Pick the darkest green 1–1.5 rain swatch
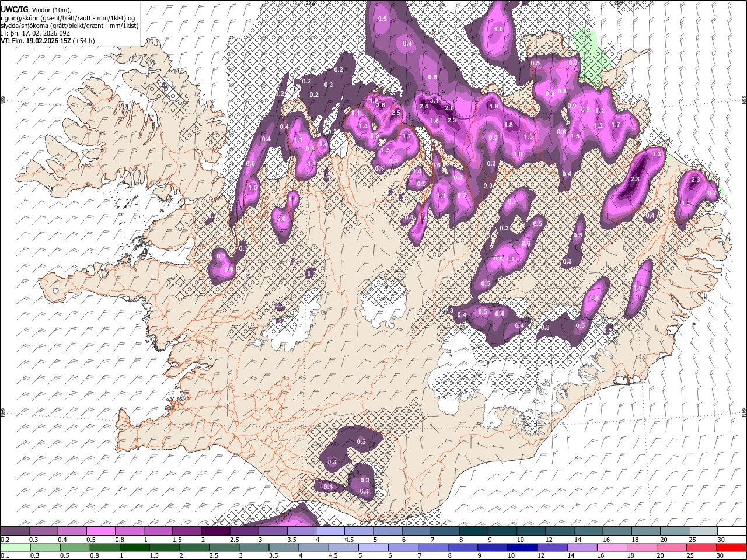This screenshot has height=560, width=747. (x=134, y=547)
